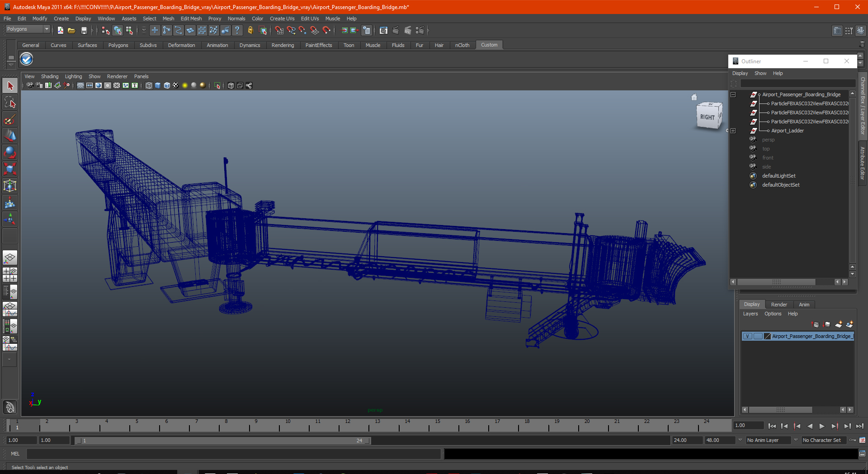
Task: Create a new scene from the status line
Action: (x=60, y=30)
